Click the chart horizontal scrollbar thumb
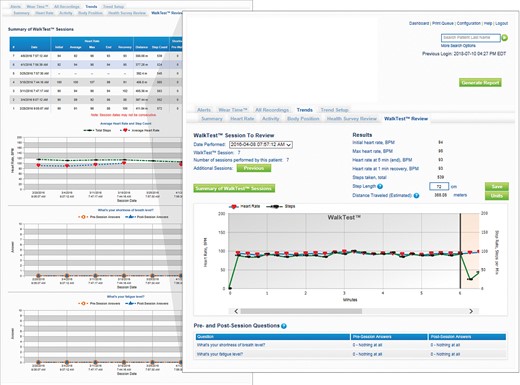 [x=301, y=311]
